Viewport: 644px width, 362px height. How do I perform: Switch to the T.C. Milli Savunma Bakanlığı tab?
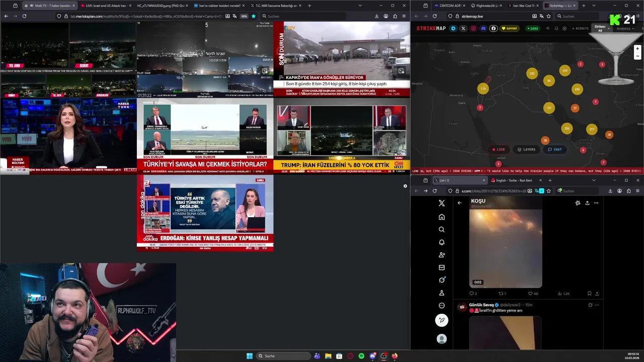[275, 6]
